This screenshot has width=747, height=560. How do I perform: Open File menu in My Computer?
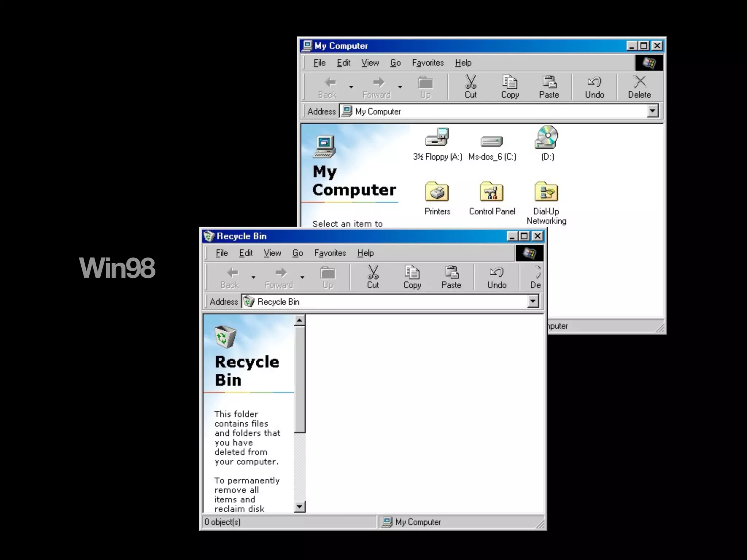pyautogui.click(x=320, y=63)
